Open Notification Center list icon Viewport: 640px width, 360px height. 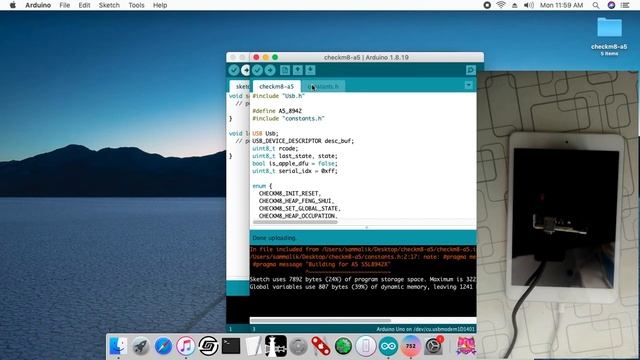(625, 5)
